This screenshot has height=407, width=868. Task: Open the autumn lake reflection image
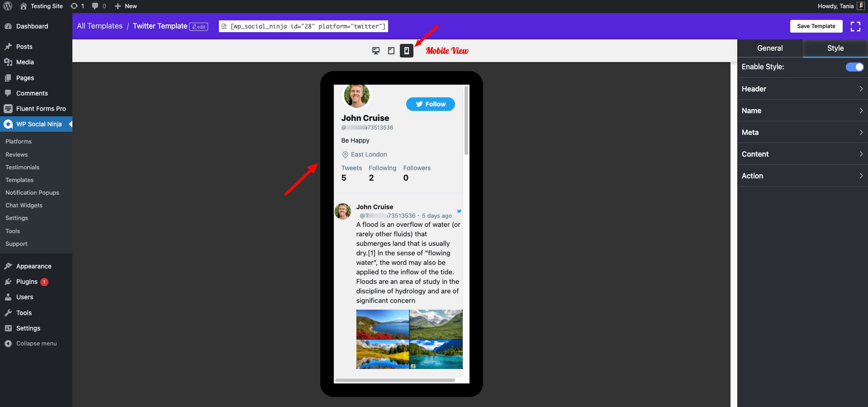pos(383,354)
